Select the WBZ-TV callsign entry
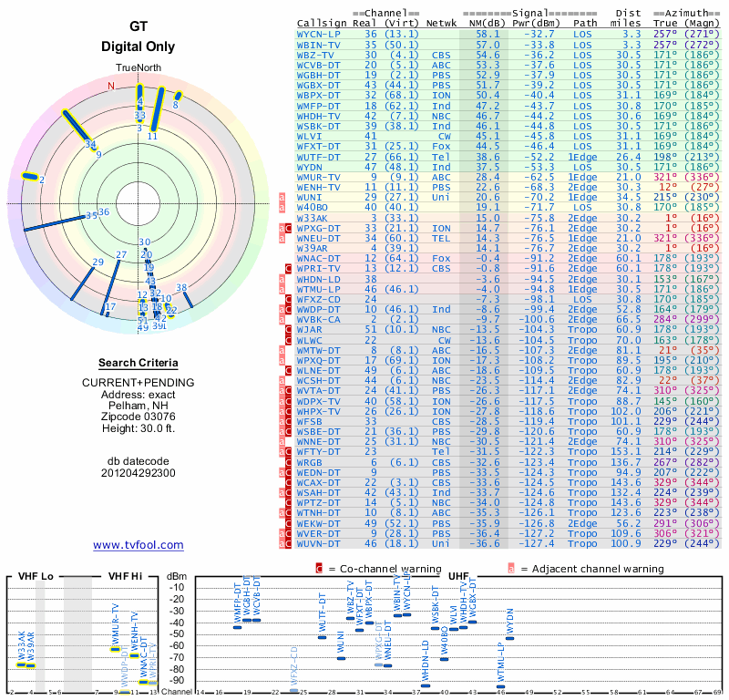Screen dimensions: 729x700 315,55
